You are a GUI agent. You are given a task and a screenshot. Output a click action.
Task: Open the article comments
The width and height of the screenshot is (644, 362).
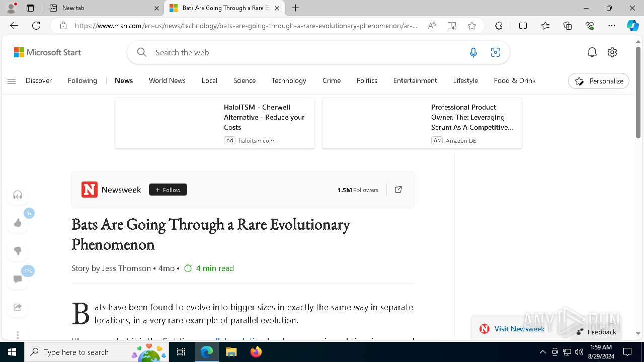pos(18,279)
